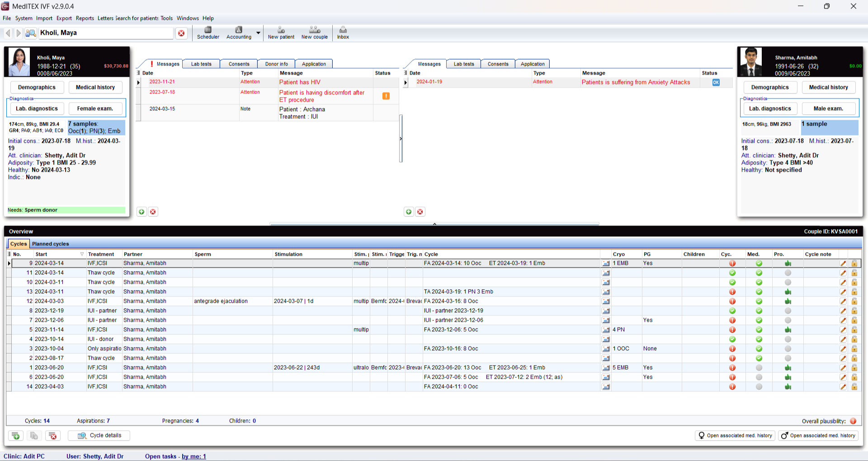Open the Scheduler from the toolbar

pyautogui.click(x=208, y=33)
